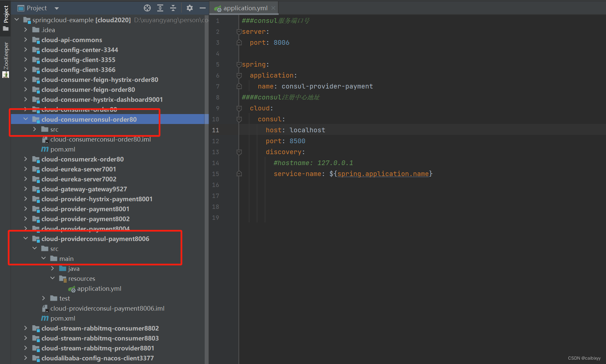Image resolution: width=606 pixels, height=364 pixels.
Task: Open the Project panel settings gear
Action: tap(190, 8)
